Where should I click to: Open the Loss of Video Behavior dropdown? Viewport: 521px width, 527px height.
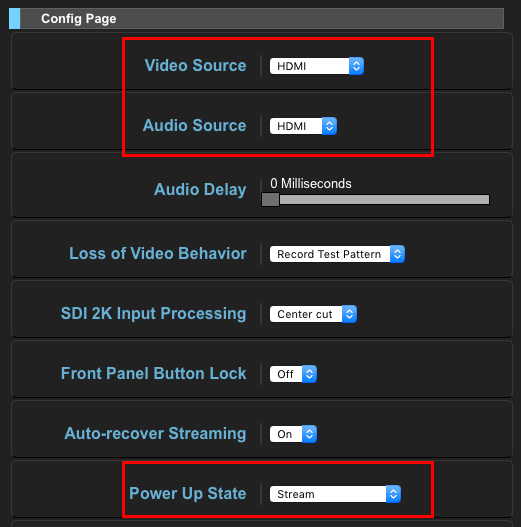tap(337, 254)
